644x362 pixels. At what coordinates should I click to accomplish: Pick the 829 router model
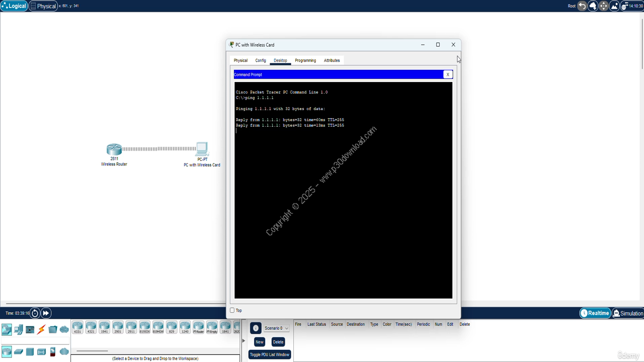[172, 327]
